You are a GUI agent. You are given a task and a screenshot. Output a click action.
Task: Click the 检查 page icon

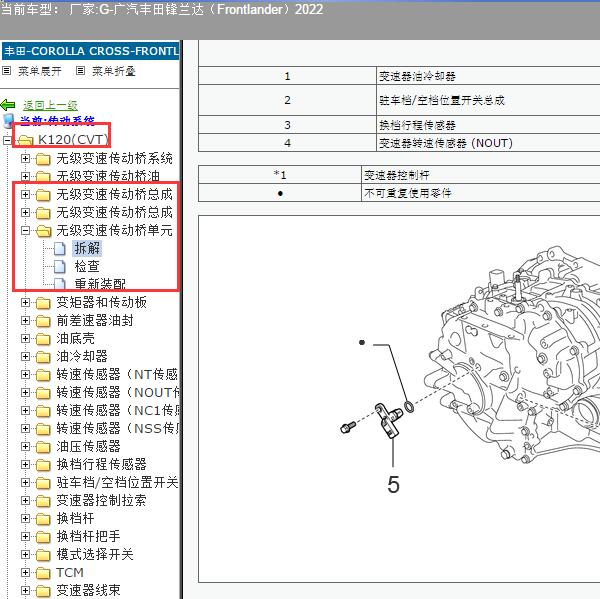59,266
